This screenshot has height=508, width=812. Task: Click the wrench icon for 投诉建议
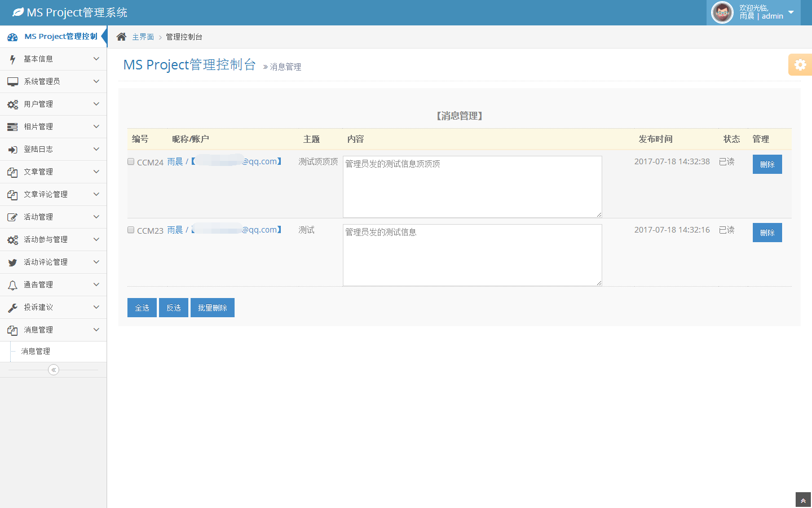point(12,308)
